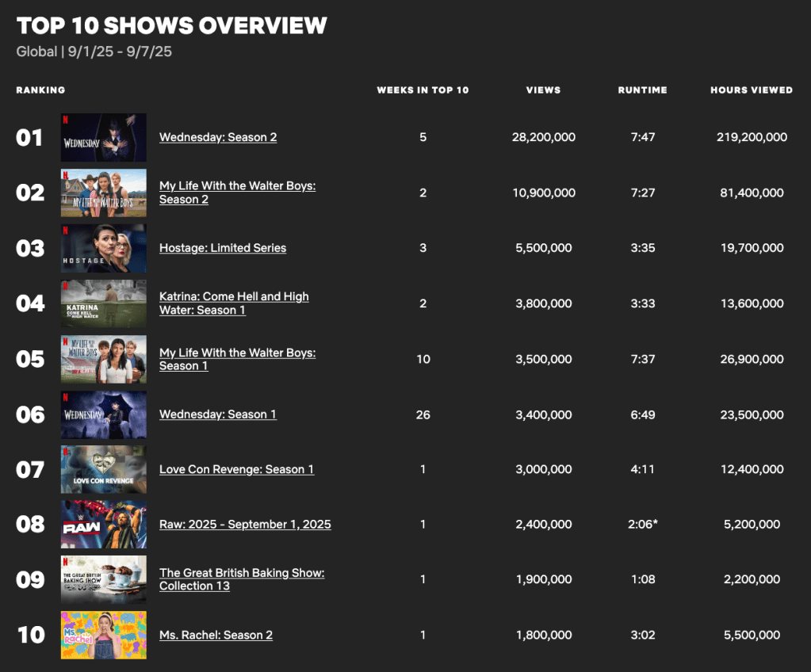This screenshot has width=811, height=672.
Task: Click the rank number 05
Action: click(30, 359)
